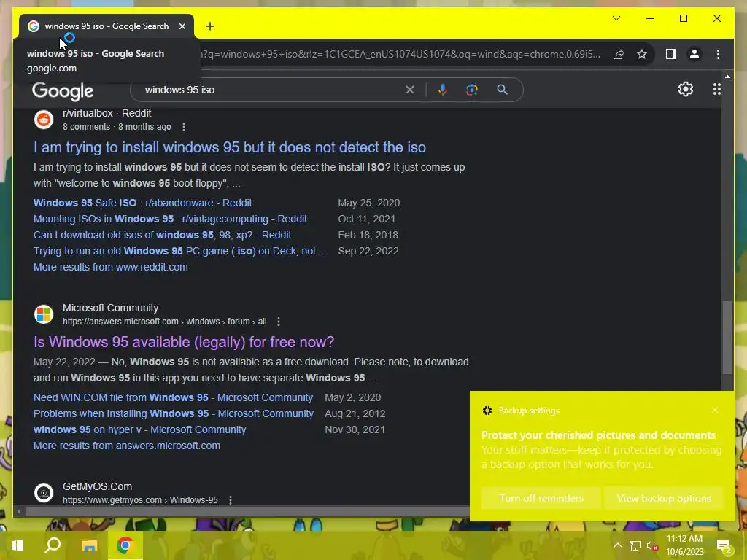Open 'Windows 95 Safe ISO' Reddit link

pos(142,203)
